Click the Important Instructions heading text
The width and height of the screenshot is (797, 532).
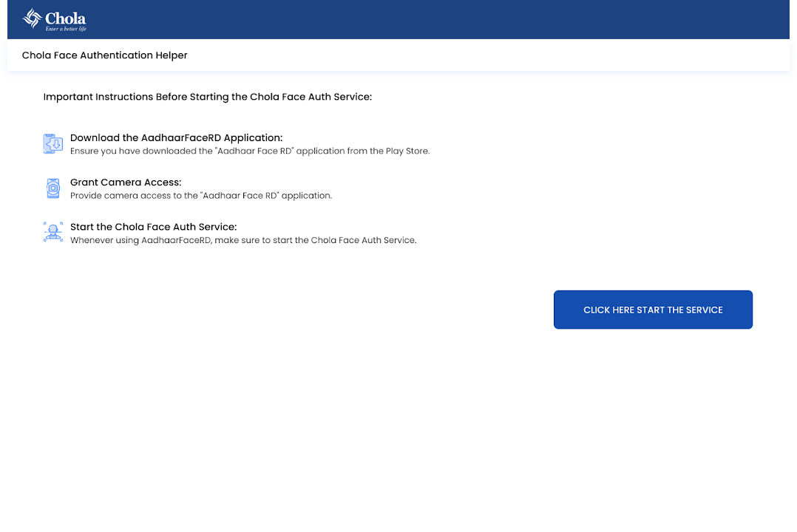(x=207, y=97)
